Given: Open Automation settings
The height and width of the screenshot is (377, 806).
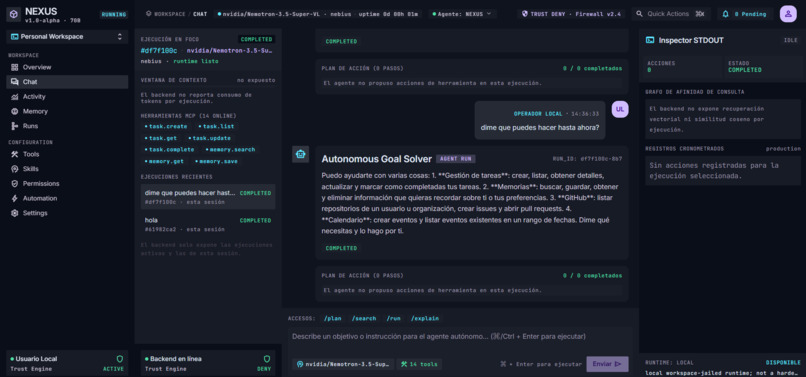Looking at the screenshot, I should (67, 199).
